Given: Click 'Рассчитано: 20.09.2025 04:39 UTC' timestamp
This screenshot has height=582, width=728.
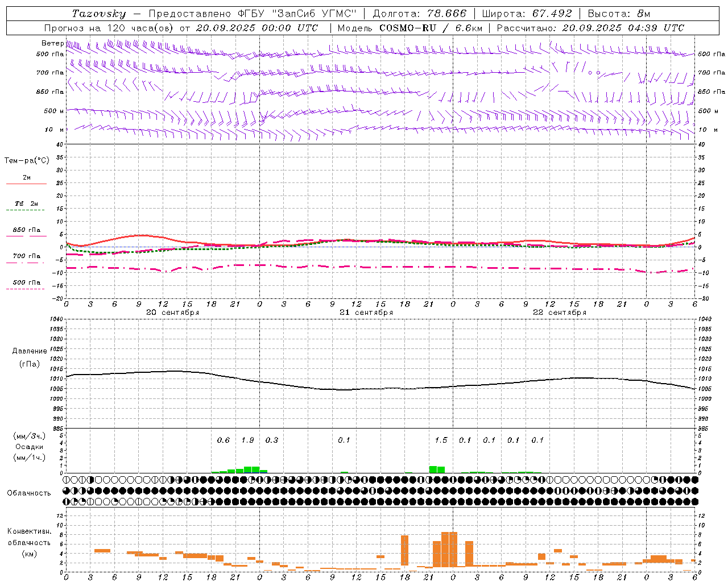Looking at the screenshot, I should click(590, 28).
